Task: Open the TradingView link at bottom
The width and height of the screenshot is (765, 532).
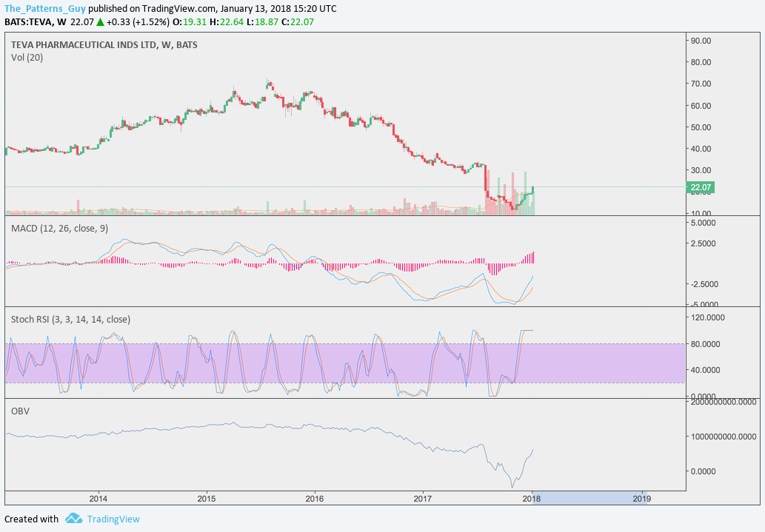Action: [x=113, y=519]
